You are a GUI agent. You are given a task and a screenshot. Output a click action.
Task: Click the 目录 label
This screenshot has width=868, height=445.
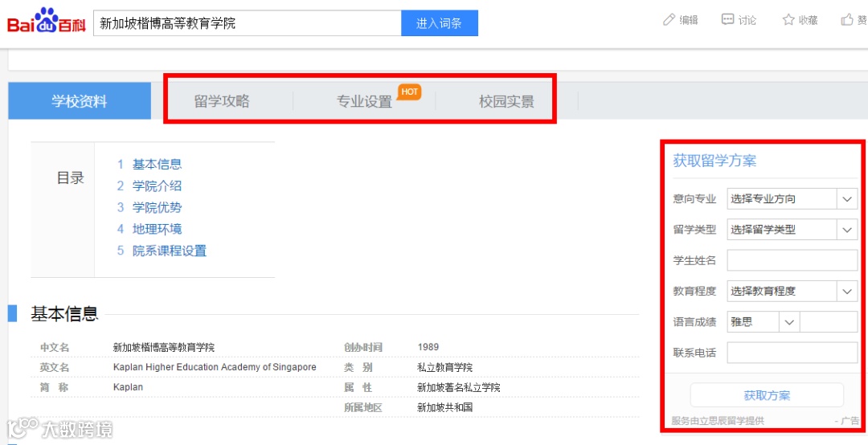71,178
